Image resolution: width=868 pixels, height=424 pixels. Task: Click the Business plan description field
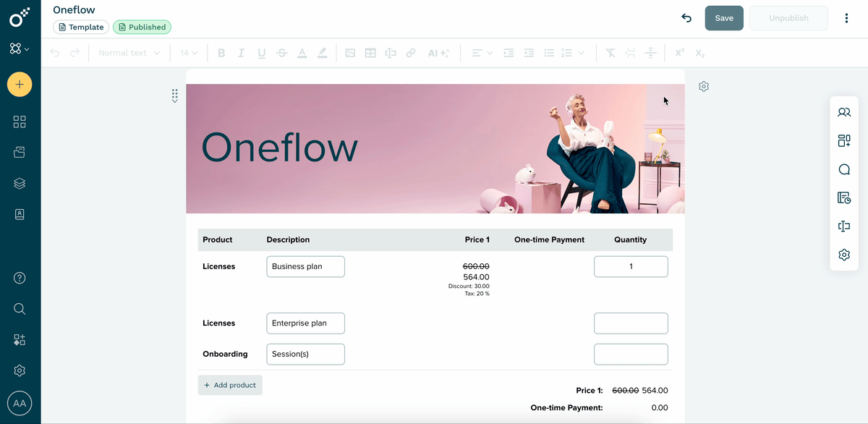(x=305, y=266)
